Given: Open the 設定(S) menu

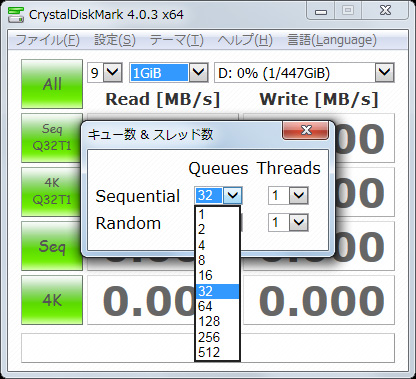Looking at the screenshot, I should tap(115, 40).
